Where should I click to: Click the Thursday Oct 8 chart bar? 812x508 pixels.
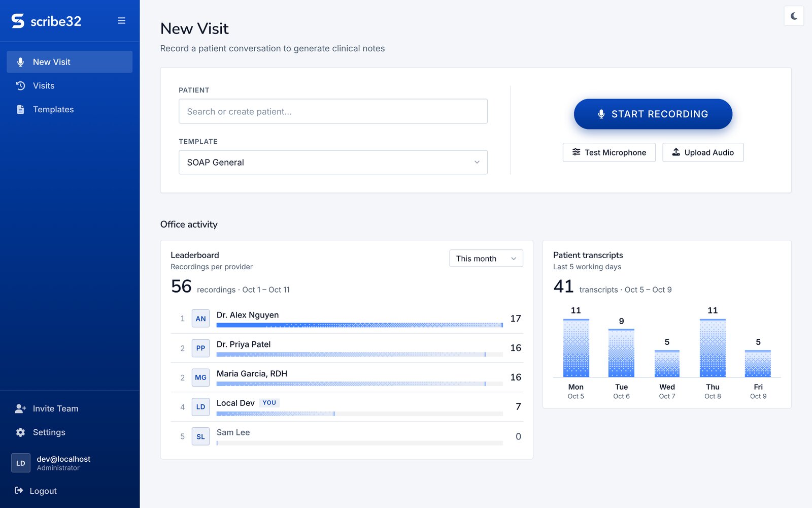(x=713, y=348)
